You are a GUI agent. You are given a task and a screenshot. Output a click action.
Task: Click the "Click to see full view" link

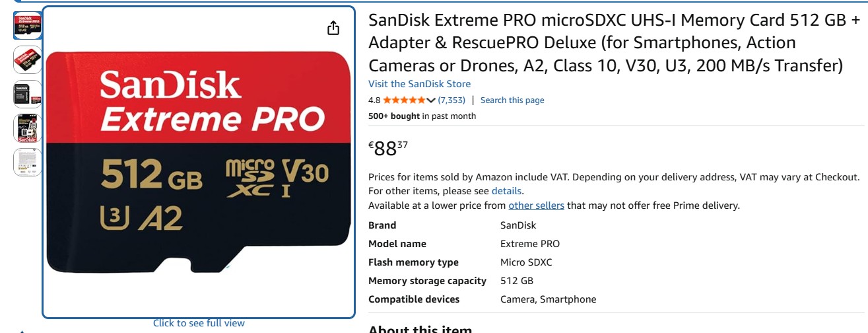point(199,323)
